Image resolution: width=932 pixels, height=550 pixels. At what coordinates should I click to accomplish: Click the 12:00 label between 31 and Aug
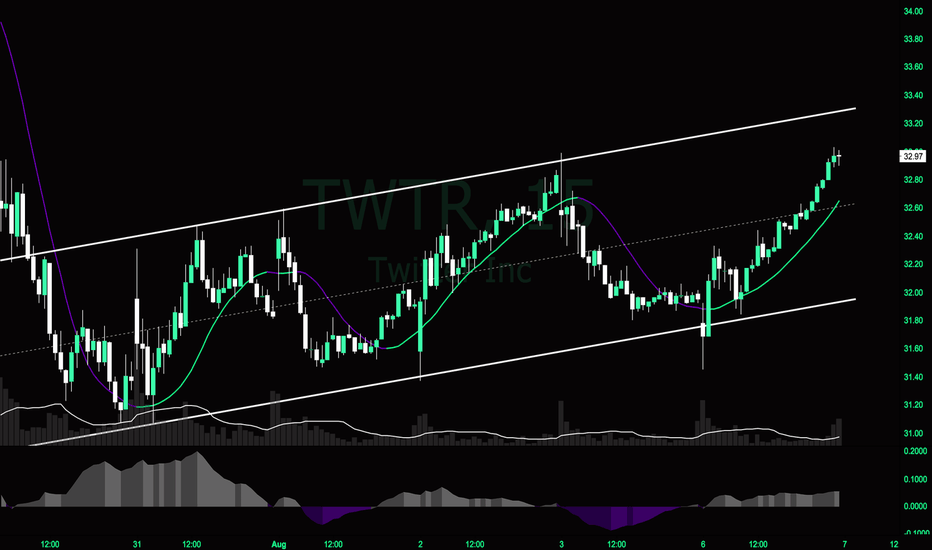(191, 544)
